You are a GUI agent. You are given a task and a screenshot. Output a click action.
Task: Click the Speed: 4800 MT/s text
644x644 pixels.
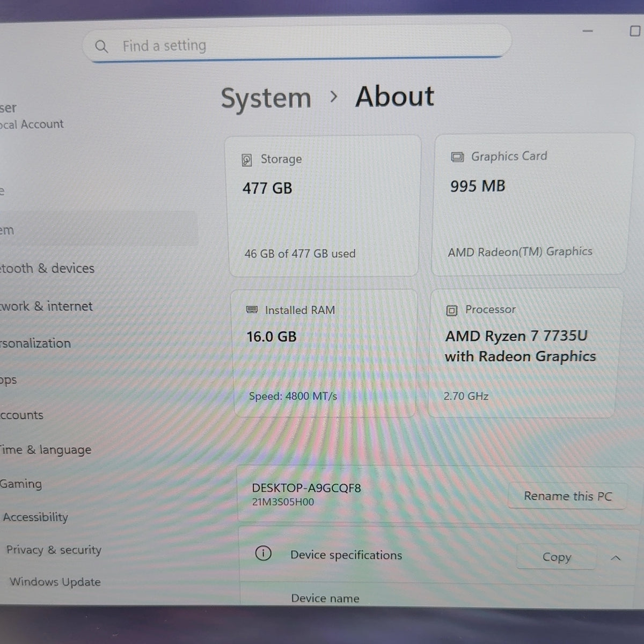click(x=293, y=397)
